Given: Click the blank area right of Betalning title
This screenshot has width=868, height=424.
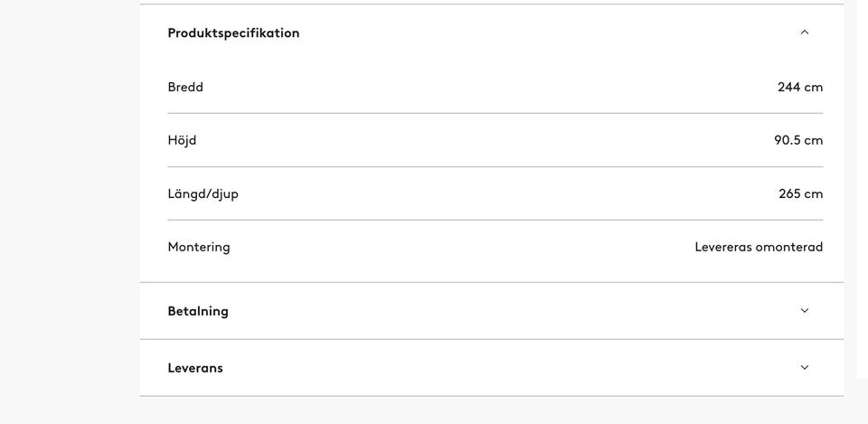Looking at the screenshot, I should pyautogui.click(x=506, y=311).
